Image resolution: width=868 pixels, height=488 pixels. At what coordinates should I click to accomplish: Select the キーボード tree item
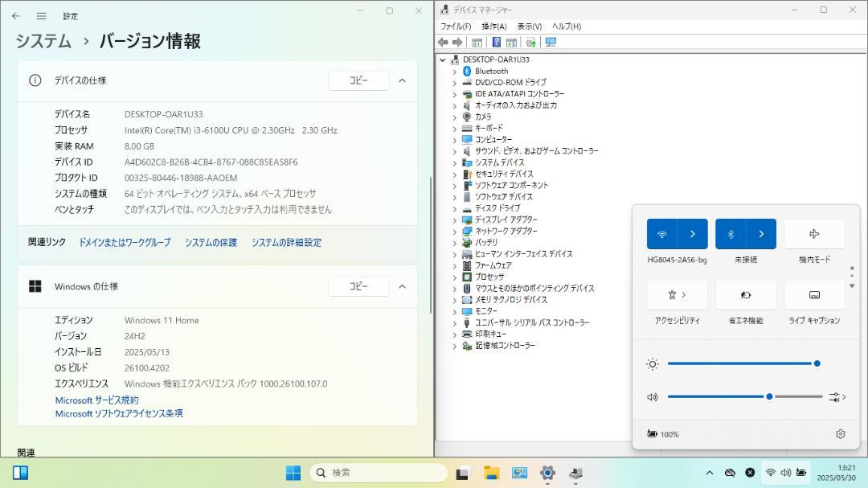489,129
